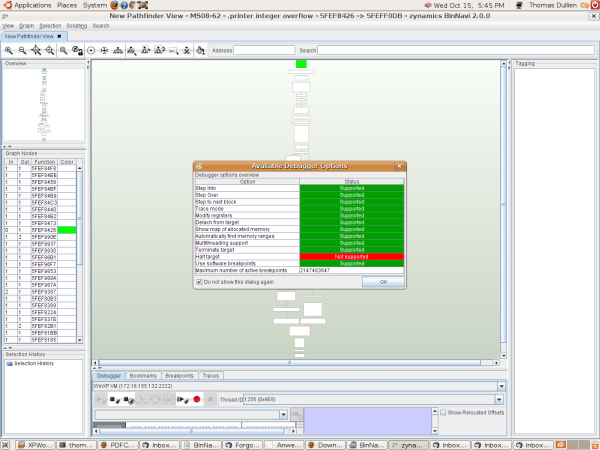Click the paint bucket color icon
This screenshot has width=600, height=450.
(x=200, y=49)
